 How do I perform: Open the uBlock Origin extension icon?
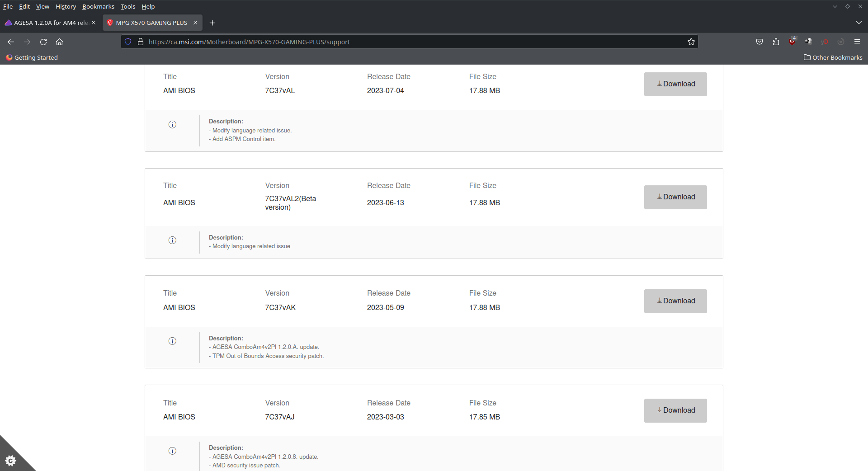coord(792,41)
